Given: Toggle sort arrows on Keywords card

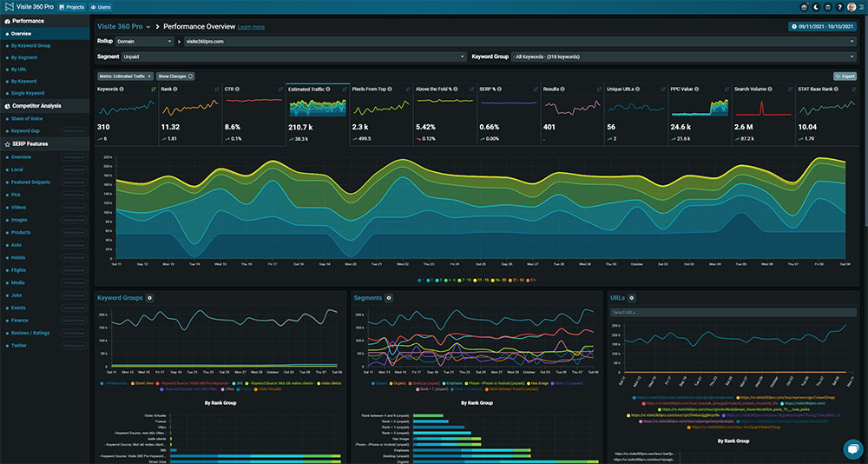Looking at the screenshot, I should 154,89.
